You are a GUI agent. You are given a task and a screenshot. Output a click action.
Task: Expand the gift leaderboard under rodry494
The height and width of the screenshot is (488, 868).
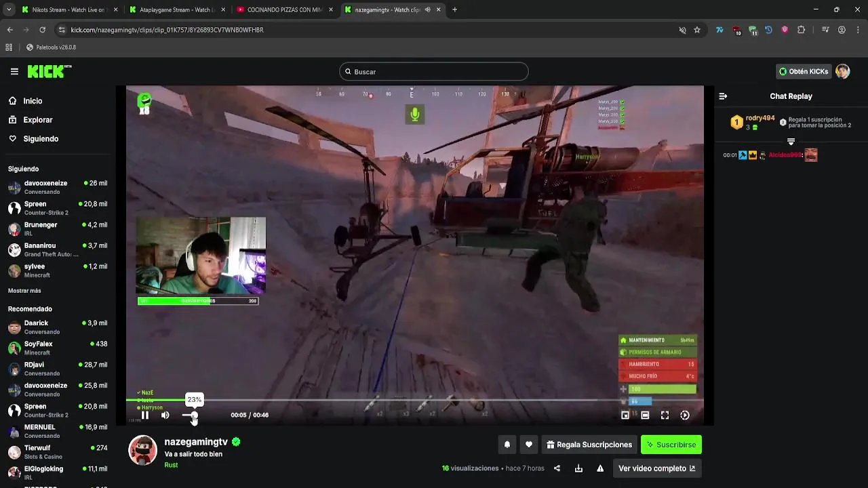pos(791,142)
